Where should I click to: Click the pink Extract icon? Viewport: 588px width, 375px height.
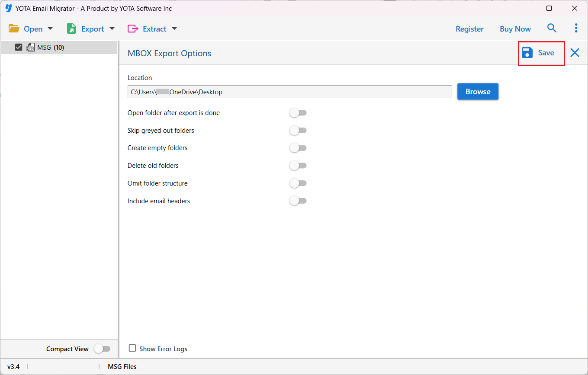(x=132, y=29)
